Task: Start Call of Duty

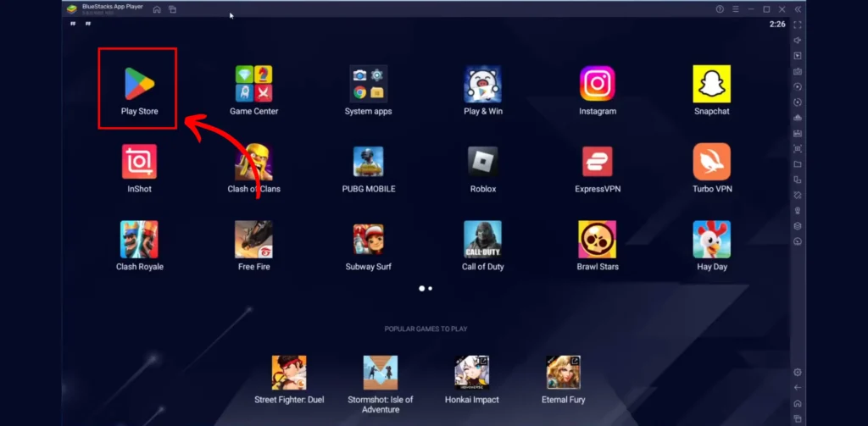Action: (x=482, y=240)
